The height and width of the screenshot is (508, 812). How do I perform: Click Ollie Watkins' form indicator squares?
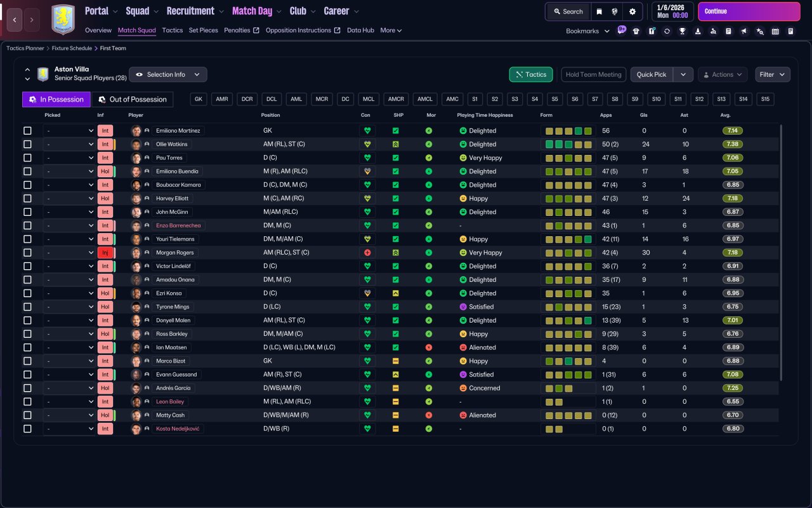pos(568,144)
